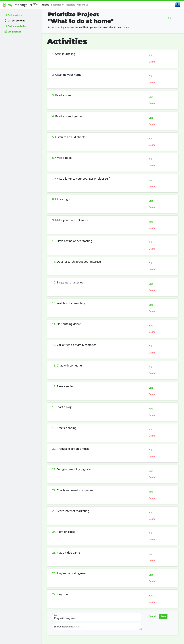Open the Subscription menu item
Image resolution: width=184 pixels, height=644 pixels.
[58, 5]
